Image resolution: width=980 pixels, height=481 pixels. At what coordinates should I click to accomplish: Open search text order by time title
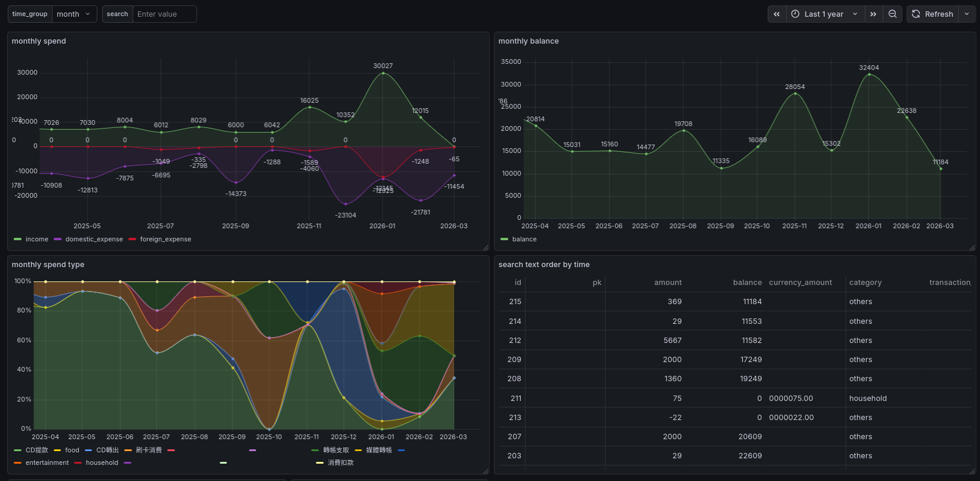click(544, 265)
